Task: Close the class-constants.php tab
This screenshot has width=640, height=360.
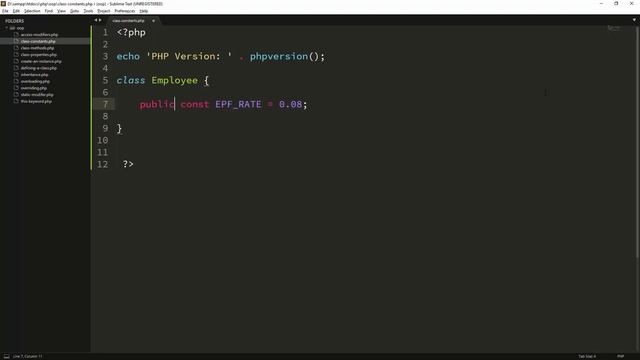Action: (x=153, y=20)
